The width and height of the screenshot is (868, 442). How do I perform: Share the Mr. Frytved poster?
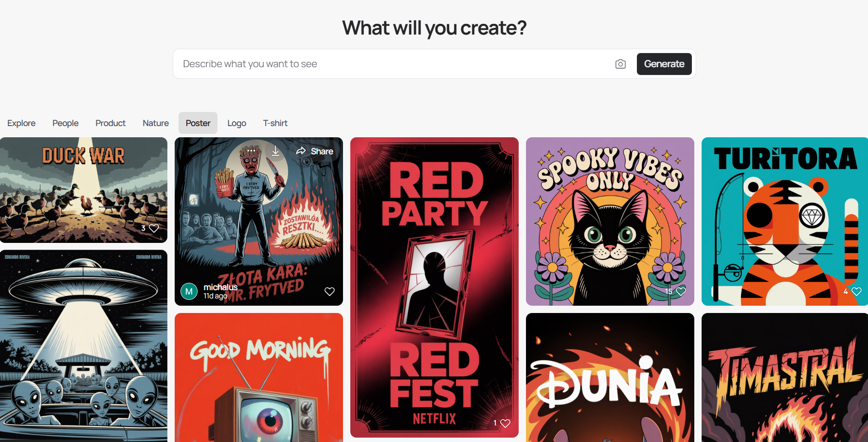coord(315,151)
